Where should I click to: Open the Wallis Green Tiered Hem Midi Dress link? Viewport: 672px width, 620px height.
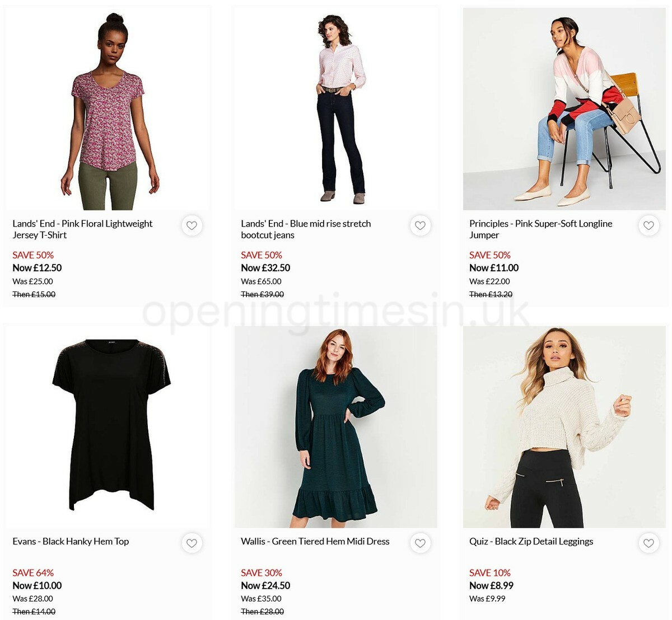click(314, 541)
